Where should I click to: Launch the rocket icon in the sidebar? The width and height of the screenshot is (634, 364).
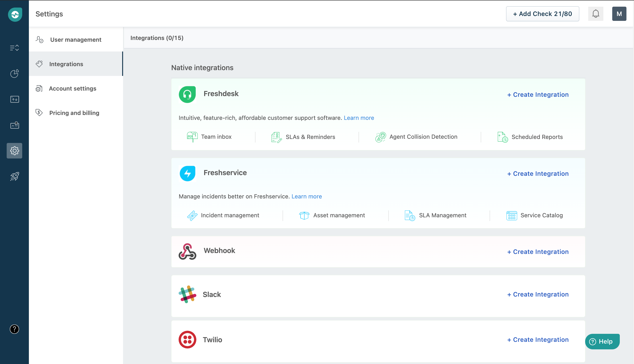click(x=14, y=176)
